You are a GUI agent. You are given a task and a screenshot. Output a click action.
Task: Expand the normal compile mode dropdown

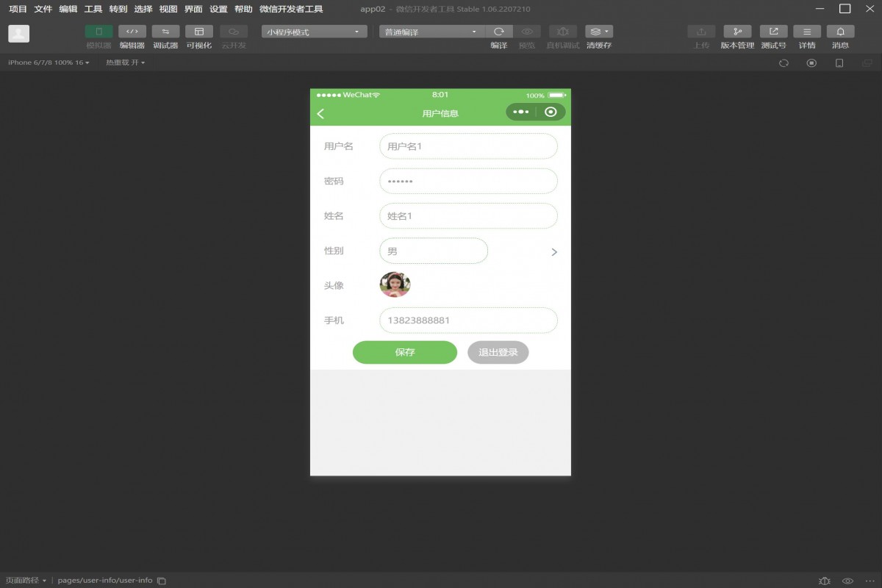pos(431,32)
